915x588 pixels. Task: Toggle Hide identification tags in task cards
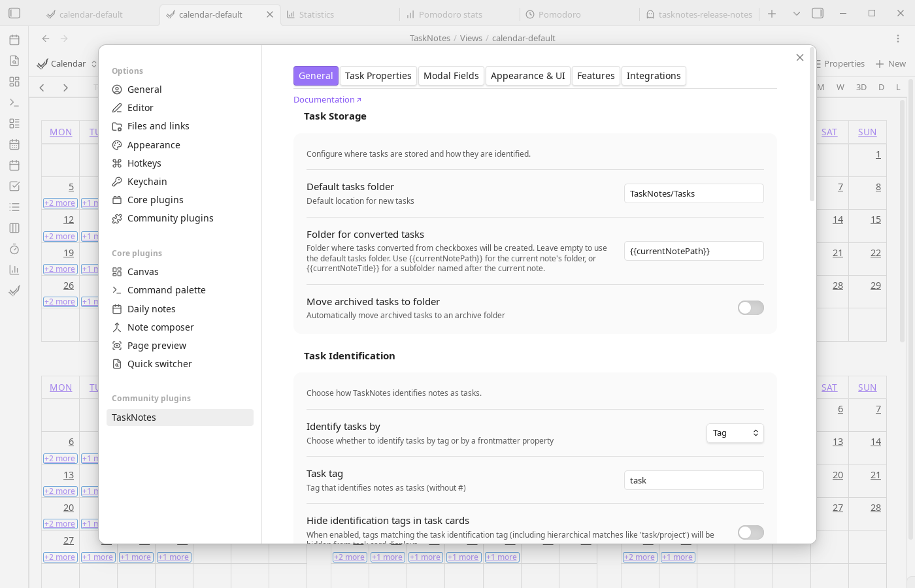pyautogui.click(x=750, y=532)
